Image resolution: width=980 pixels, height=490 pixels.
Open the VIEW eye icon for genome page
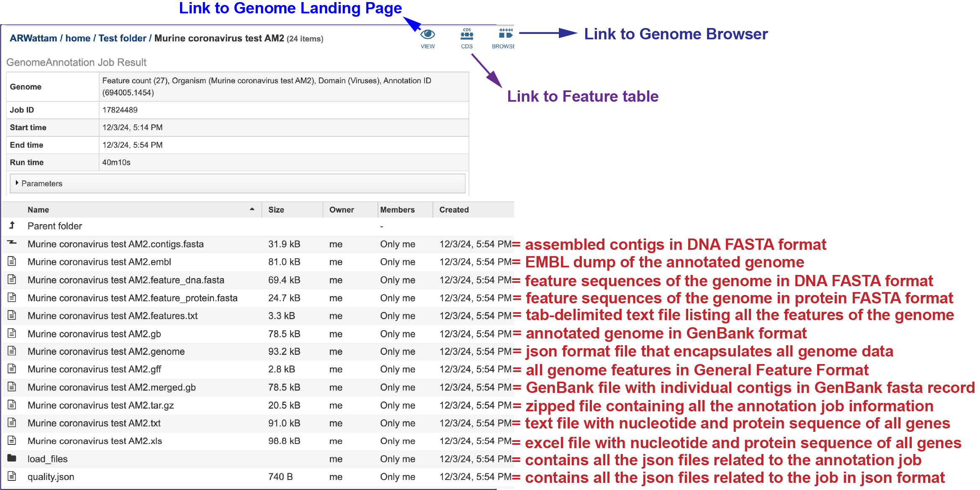coord(427,38)
